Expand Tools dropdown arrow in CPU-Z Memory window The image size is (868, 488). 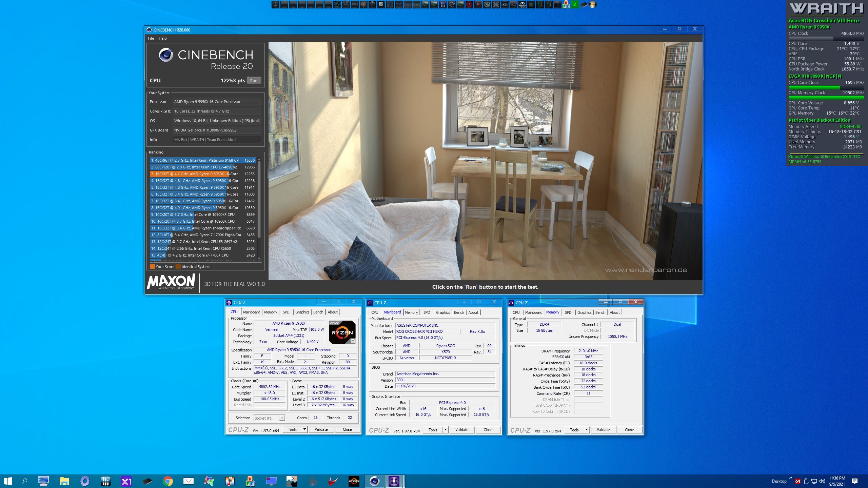[x=587, y=430]
